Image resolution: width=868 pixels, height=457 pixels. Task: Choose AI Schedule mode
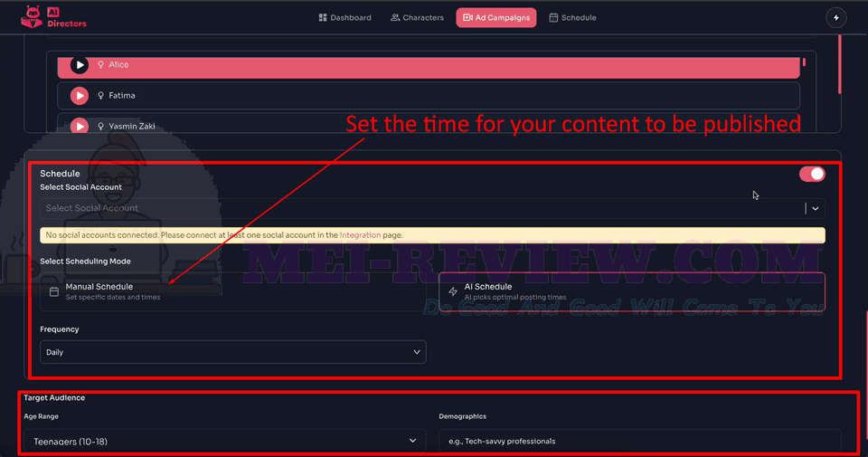(x=632, y=291)
